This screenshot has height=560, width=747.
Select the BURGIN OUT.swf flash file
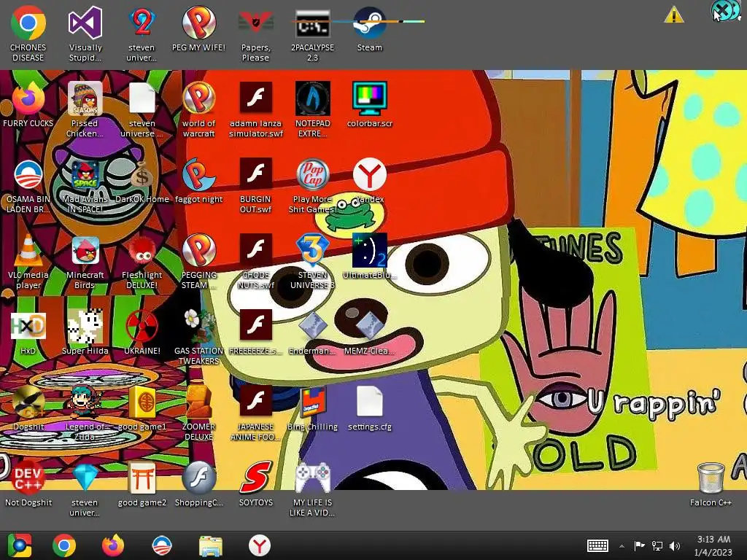[255, 174]
